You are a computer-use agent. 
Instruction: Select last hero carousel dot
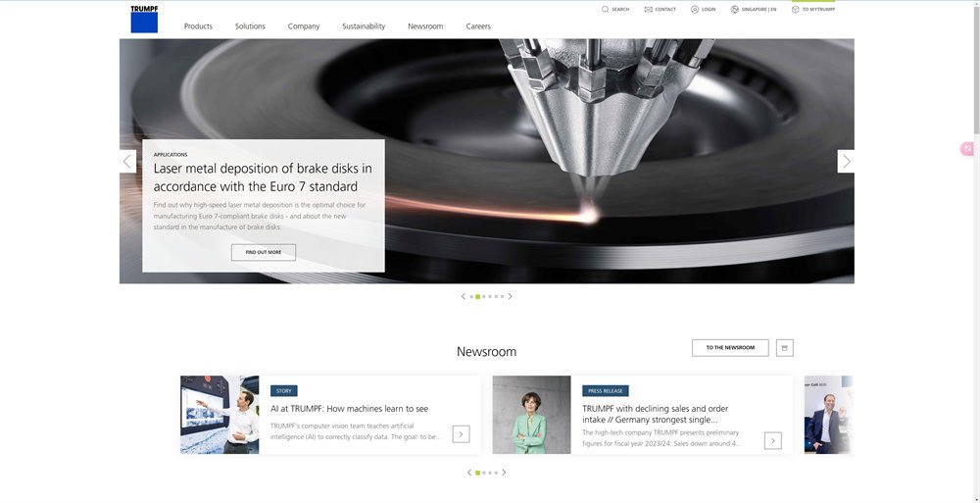pos(502,296)
